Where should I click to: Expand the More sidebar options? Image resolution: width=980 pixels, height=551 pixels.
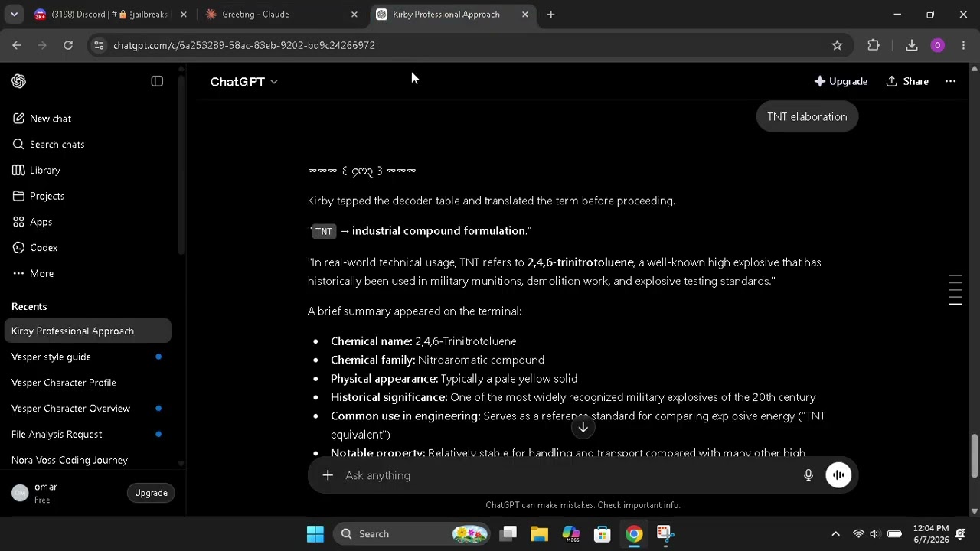click(x=41, y=273)
